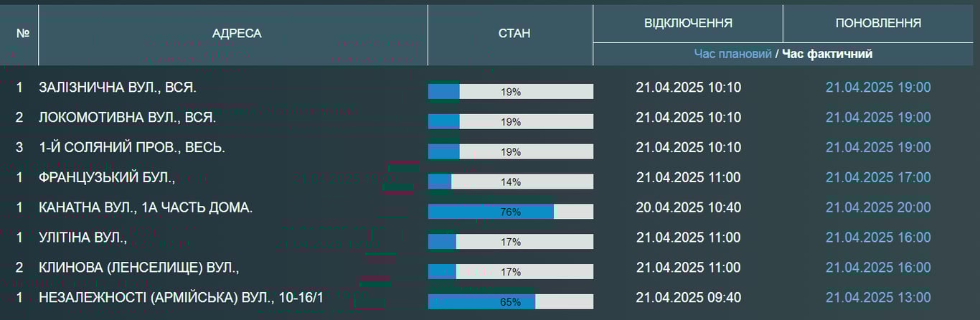Viewport: 980px width, 320px height.
Task: Switch to Час плановий view
Action: (732, 54)
